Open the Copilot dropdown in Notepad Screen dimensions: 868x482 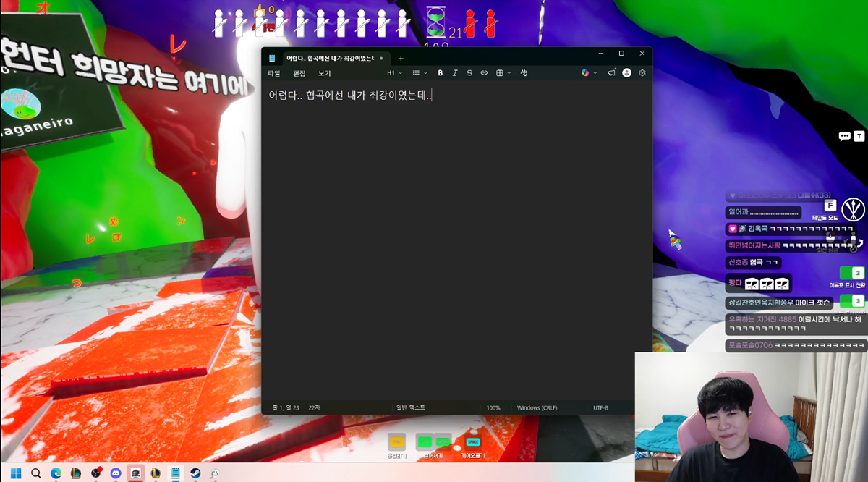click(590, 73)
